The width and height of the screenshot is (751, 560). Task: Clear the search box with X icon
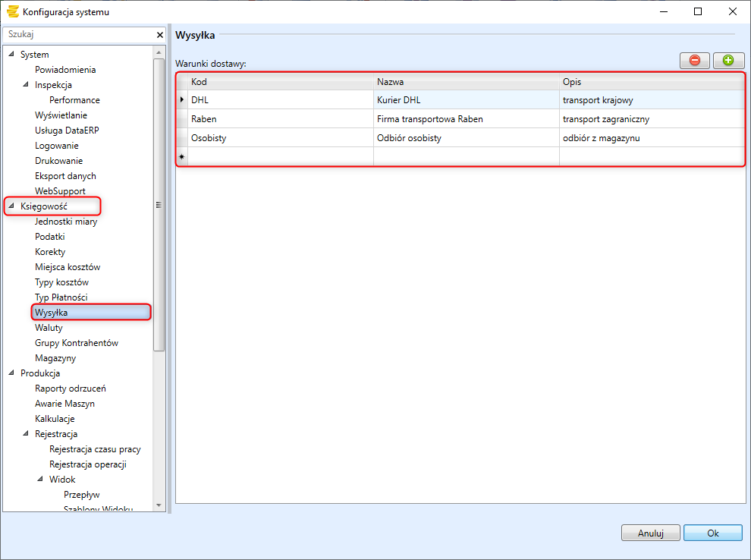160,35
